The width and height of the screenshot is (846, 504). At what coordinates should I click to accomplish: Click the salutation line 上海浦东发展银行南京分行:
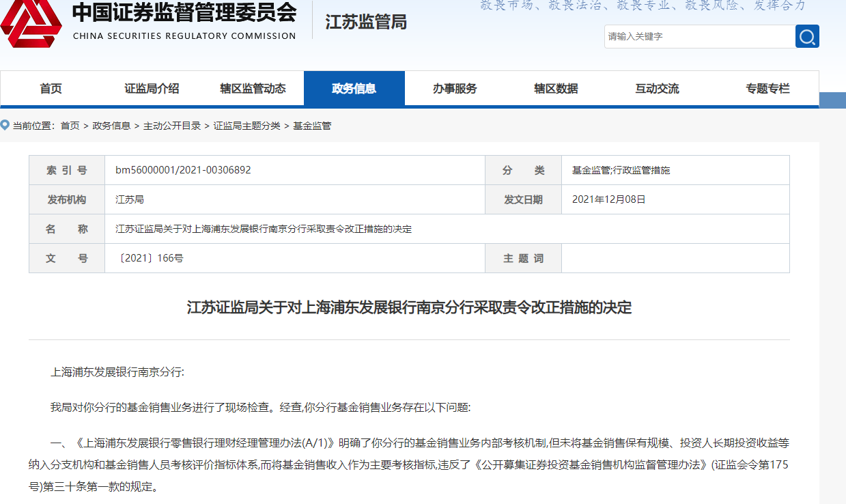117,372
